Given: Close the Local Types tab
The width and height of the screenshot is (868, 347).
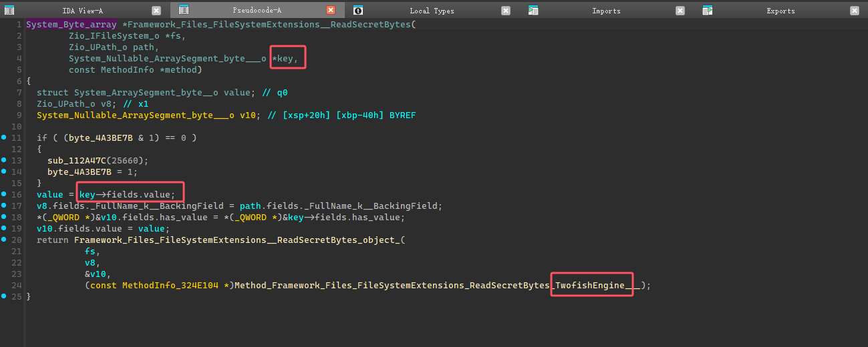Looking at the screenshot, I should (x=506, y=10).
